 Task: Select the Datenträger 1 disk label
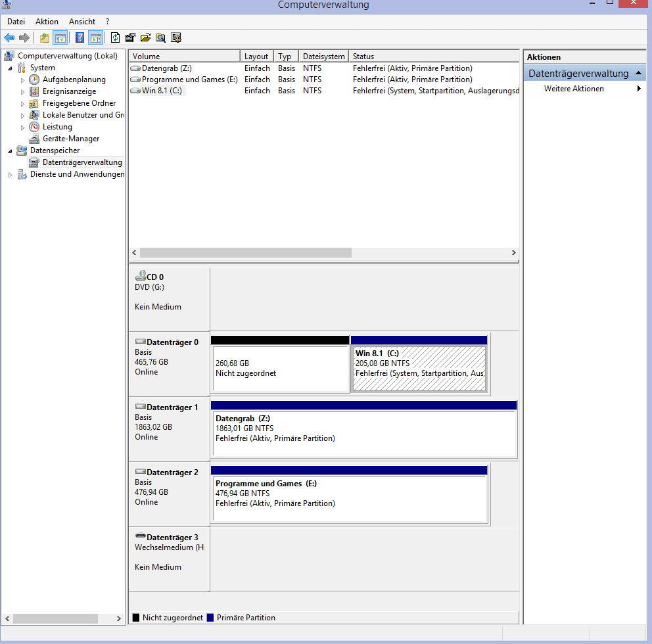click(168, 429)
